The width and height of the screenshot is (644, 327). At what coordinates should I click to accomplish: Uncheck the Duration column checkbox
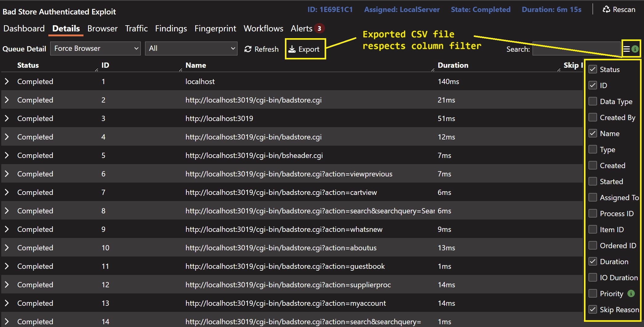(593, 261)
